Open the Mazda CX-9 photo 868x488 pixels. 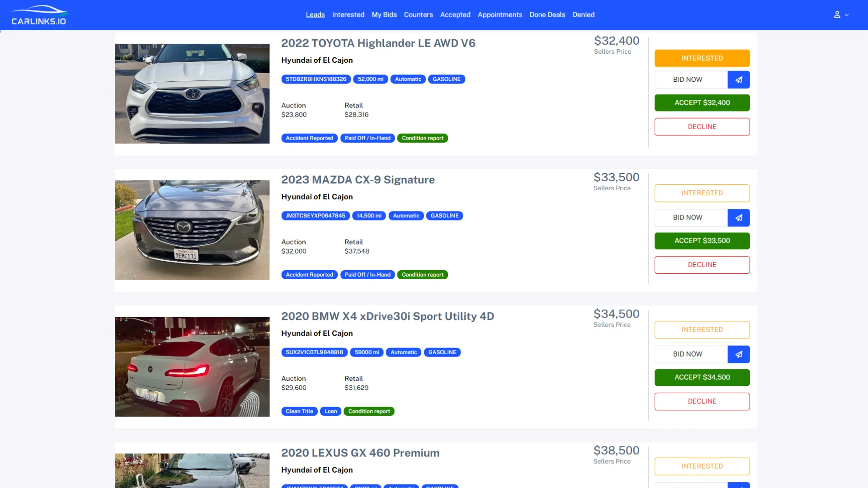tap(192, 230)
